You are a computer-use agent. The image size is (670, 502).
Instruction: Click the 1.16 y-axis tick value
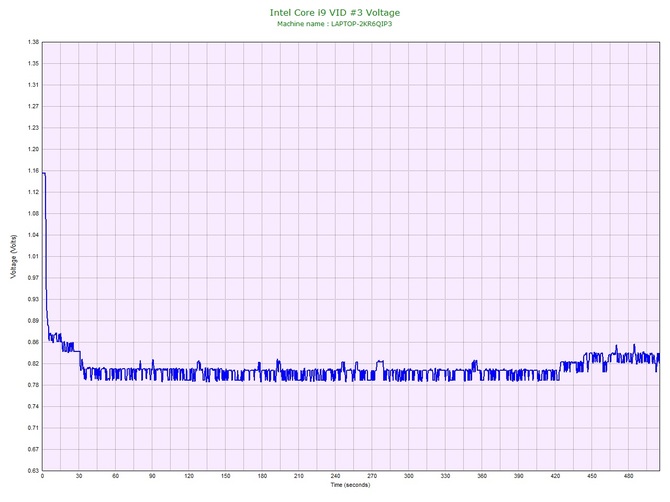33,171
